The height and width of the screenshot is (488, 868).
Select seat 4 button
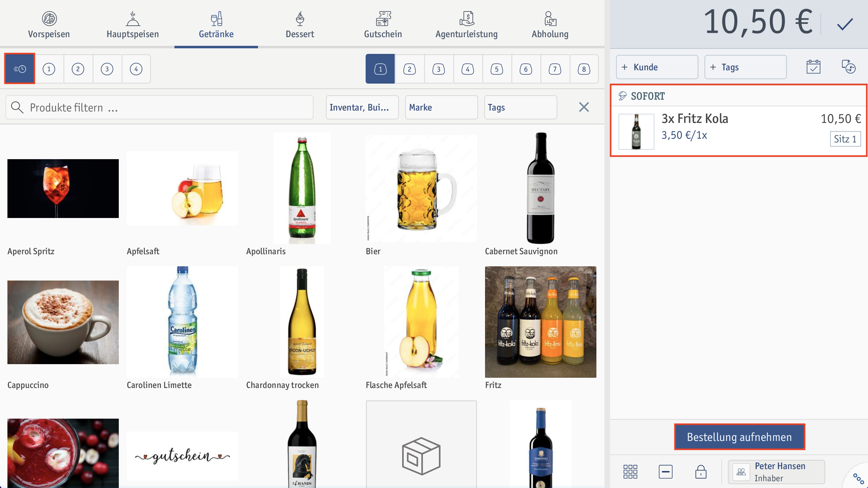point(467,69)
